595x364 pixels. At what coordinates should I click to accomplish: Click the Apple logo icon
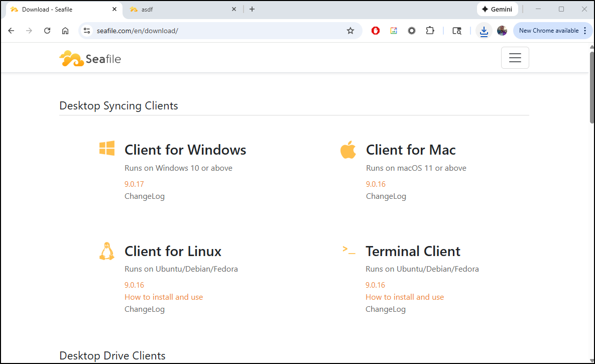[x=348, y=150]
